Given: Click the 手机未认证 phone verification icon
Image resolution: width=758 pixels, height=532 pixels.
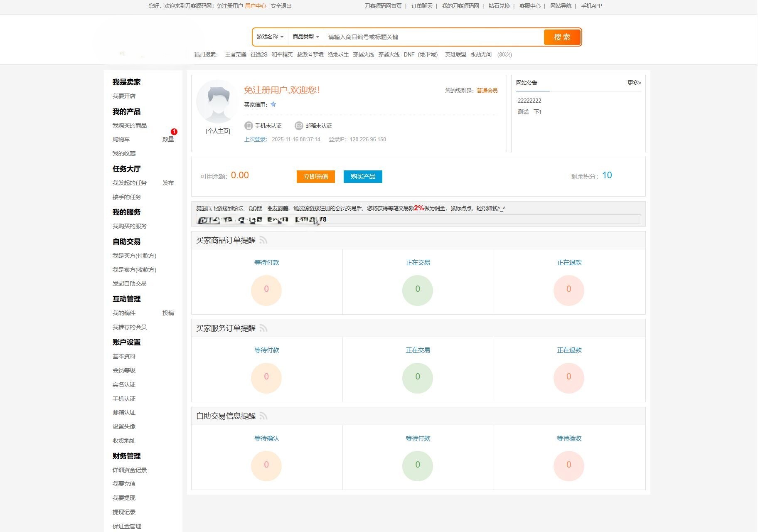Looking at the screenshot, I should pyautogui.click(x=249, y=126).
